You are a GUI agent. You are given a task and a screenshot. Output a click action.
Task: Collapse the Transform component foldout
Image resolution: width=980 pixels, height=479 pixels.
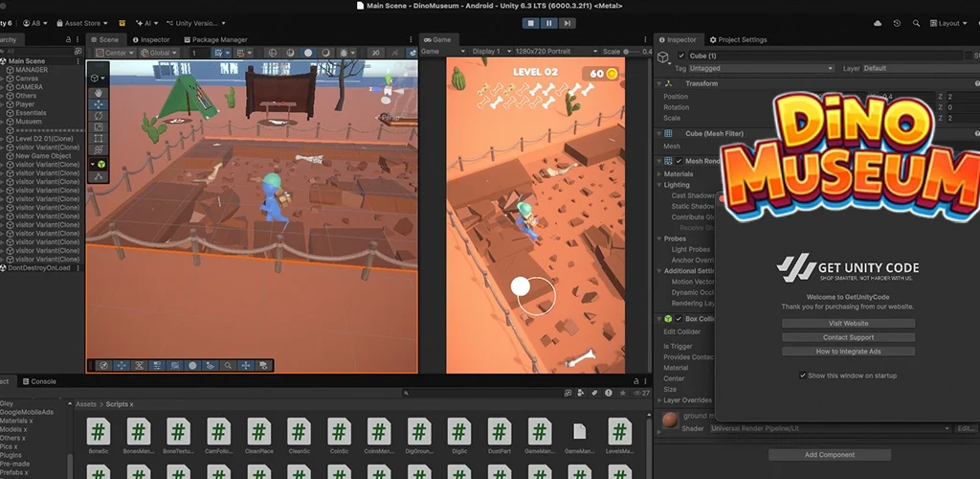[658, 83]
